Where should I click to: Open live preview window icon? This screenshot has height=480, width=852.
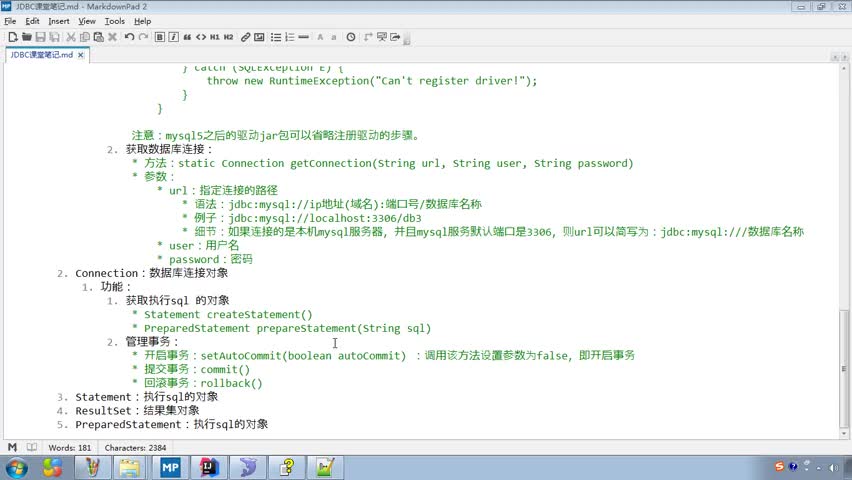point(381,37)
